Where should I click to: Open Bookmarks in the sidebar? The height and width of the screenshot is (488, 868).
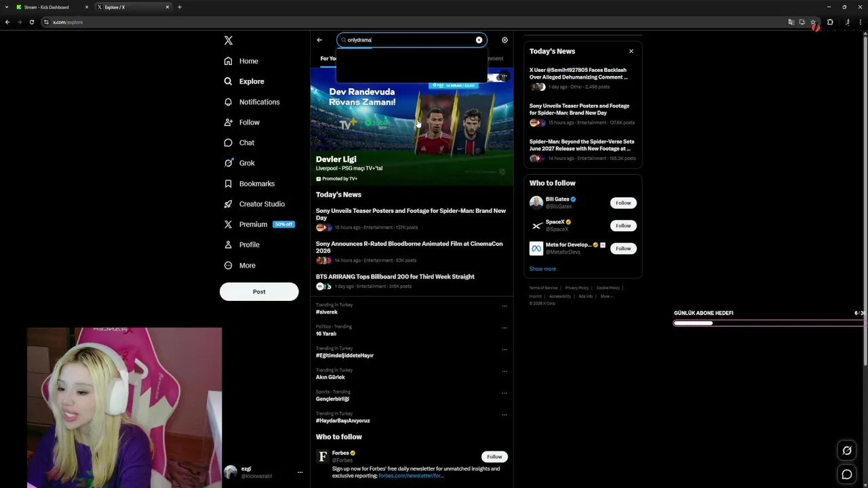tap(250, 184)
